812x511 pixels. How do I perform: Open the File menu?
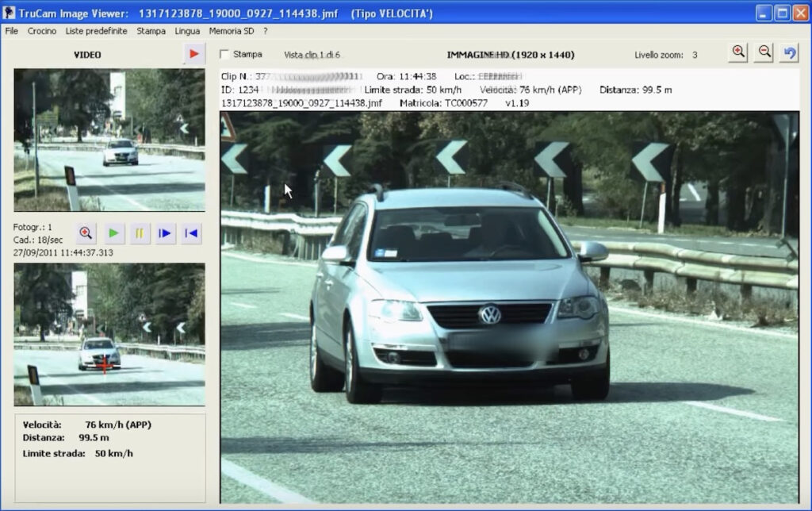[11, 31]
